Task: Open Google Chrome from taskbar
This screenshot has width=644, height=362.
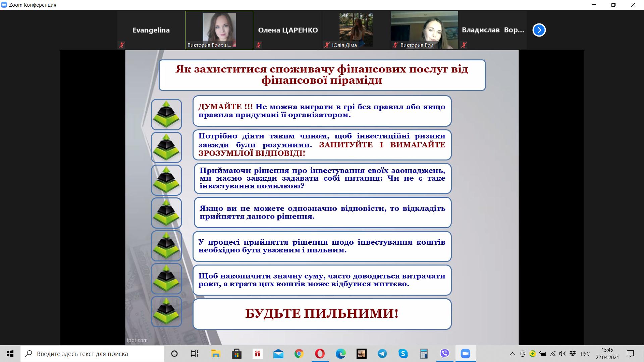Action: click(x=299, y=354)
